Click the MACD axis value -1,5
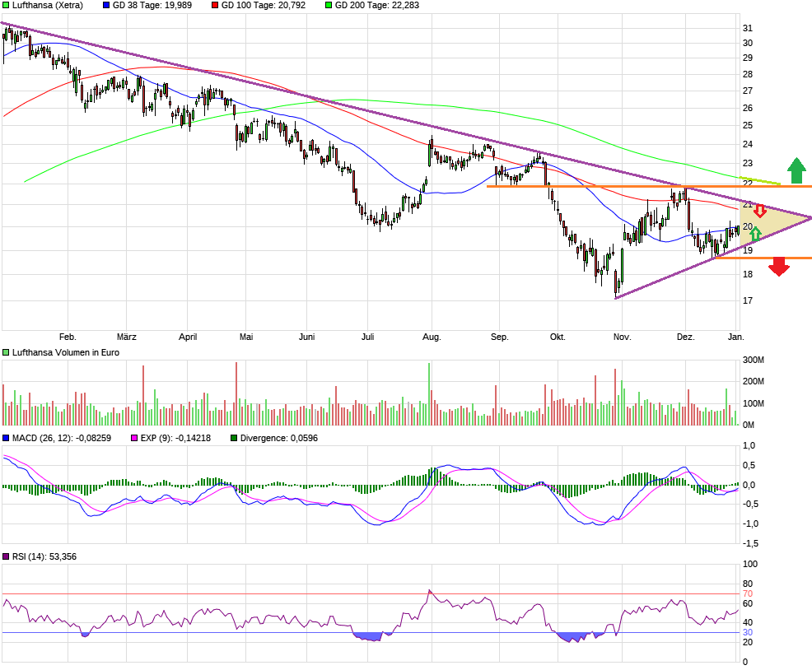Viewport: 812px width, 670px height. 751,544
